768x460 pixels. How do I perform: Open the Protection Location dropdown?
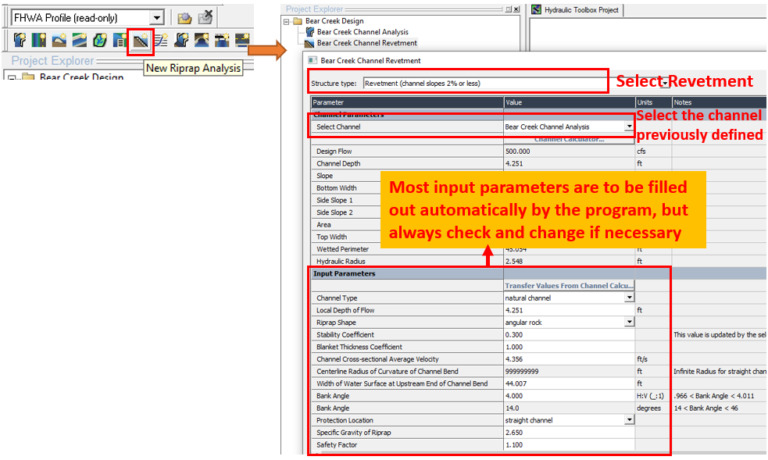[x=628, y=420]
